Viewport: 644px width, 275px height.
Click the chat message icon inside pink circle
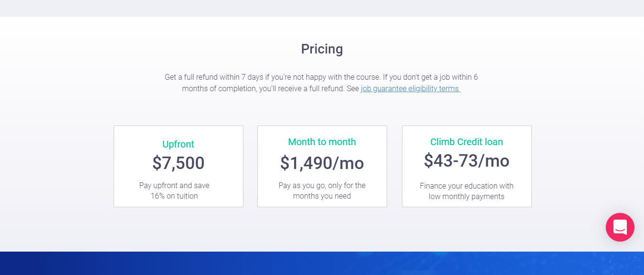(620, 227)
